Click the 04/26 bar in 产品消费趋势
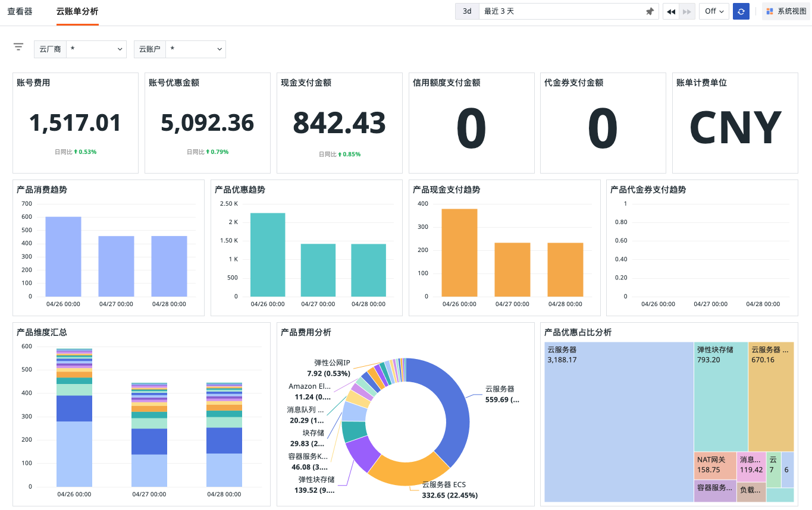 tap(63, 256)
